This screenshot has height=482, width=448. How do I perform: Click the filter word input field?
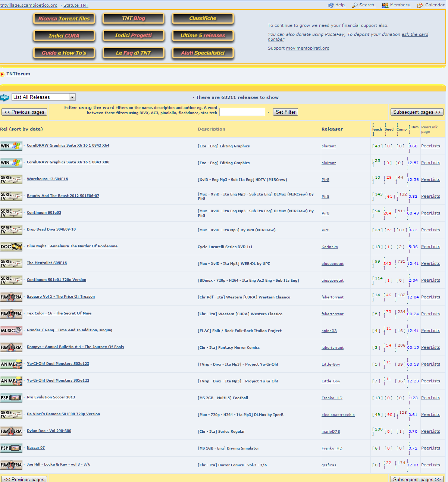[x=242, y=112]
